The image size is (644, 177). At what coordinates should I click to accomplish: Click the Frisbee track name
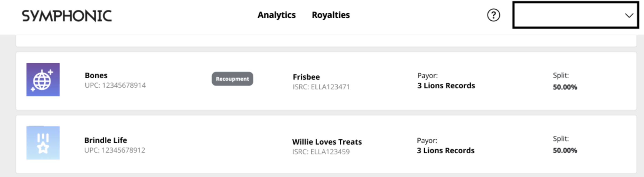[x=306, y=77]
